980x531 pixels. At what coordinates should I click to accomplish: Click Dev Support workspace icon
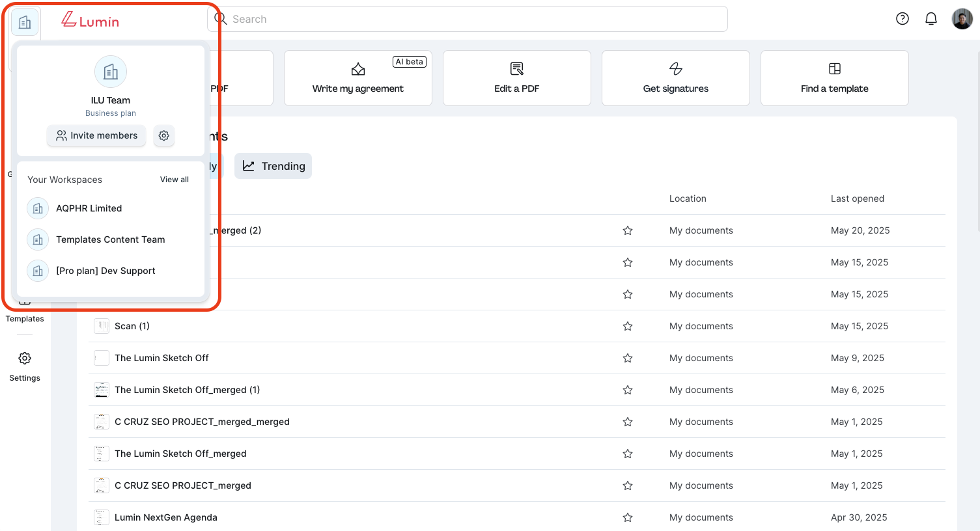click(x=38, y=271)
